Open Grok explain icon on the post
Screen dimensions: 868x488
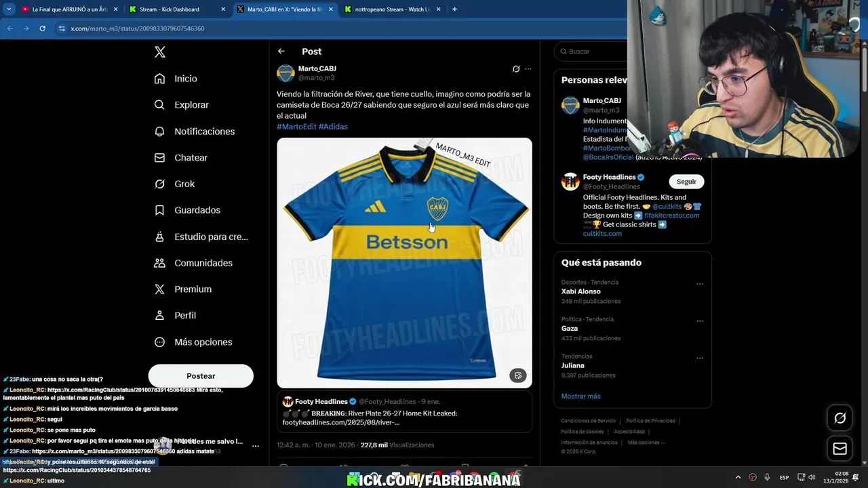click(516, 69)
